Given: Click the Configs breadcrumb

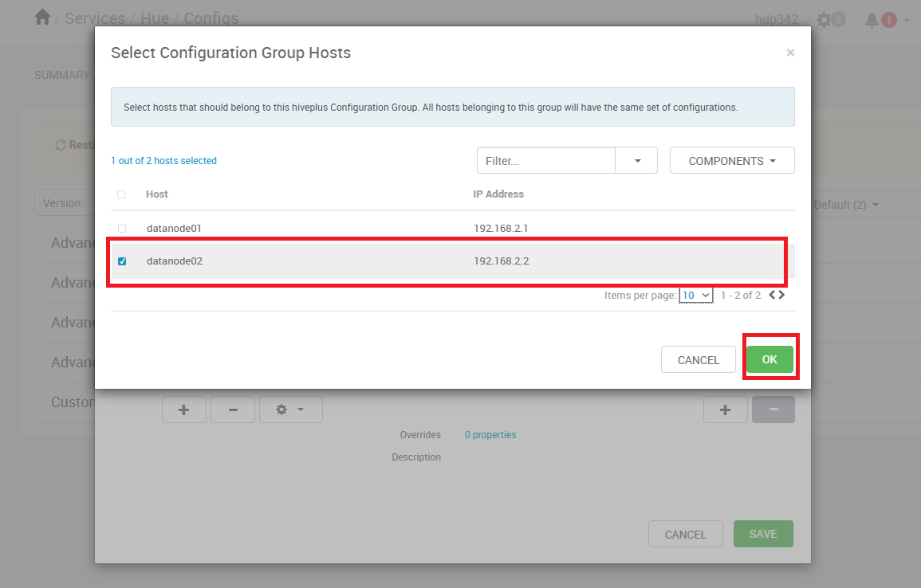Looking at the screenshot, I should coord(211,18).
